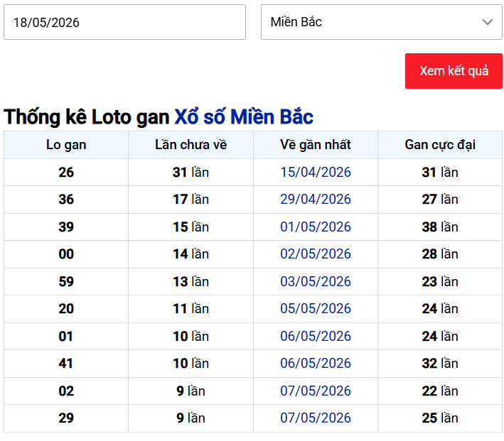This screenshot has width=504, height=441.
Task: Click the 25 lần gan cực đại cell
Action: tap(440, 418)
